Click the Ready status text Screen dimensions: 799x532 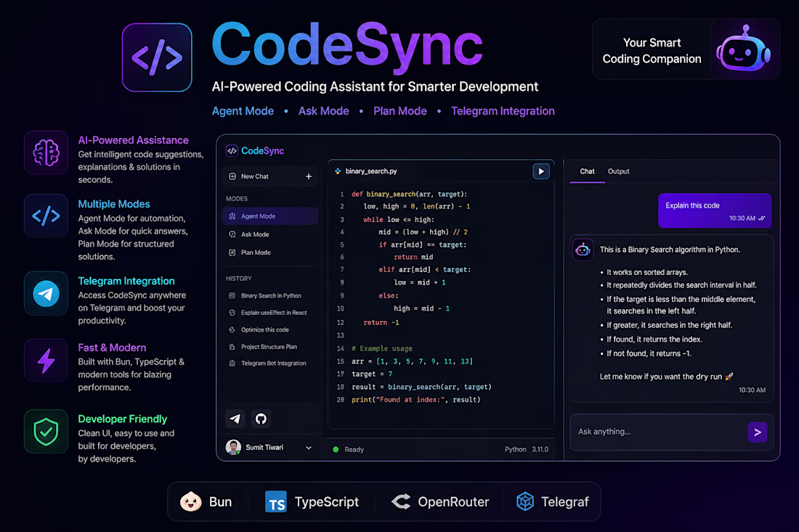[354, 449]
